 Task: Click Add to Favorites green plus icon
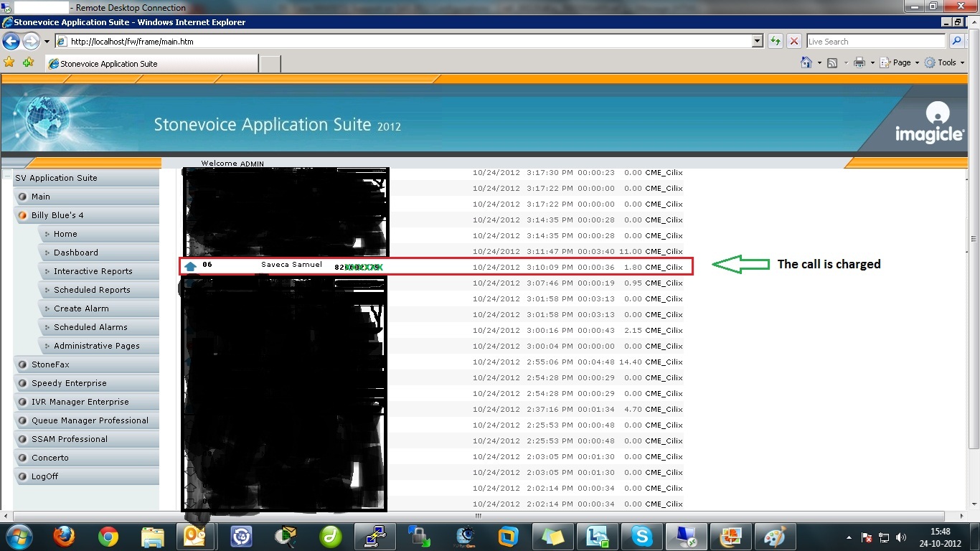(28, 62)
